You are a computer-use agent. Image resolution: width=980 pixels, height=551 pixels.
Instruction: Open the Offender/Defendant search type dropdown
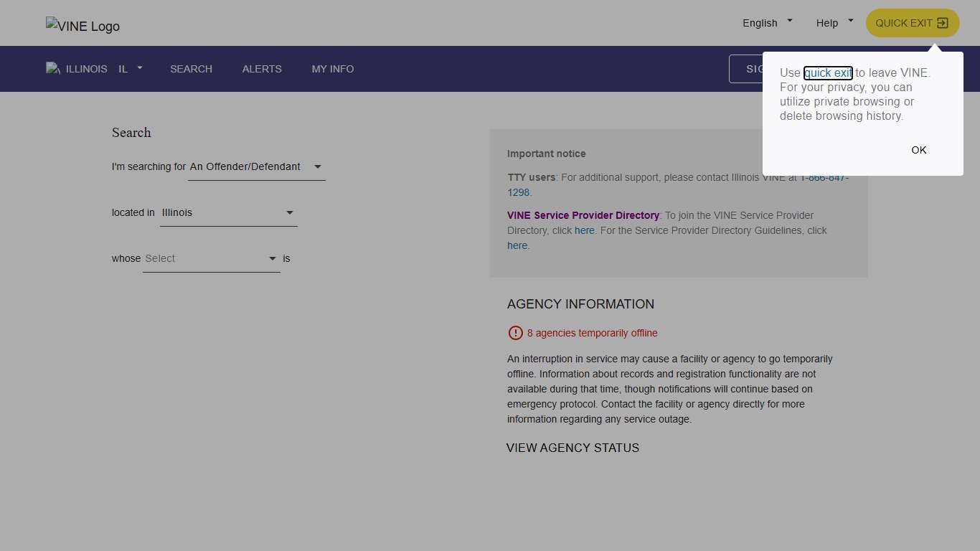coord(256,166)
